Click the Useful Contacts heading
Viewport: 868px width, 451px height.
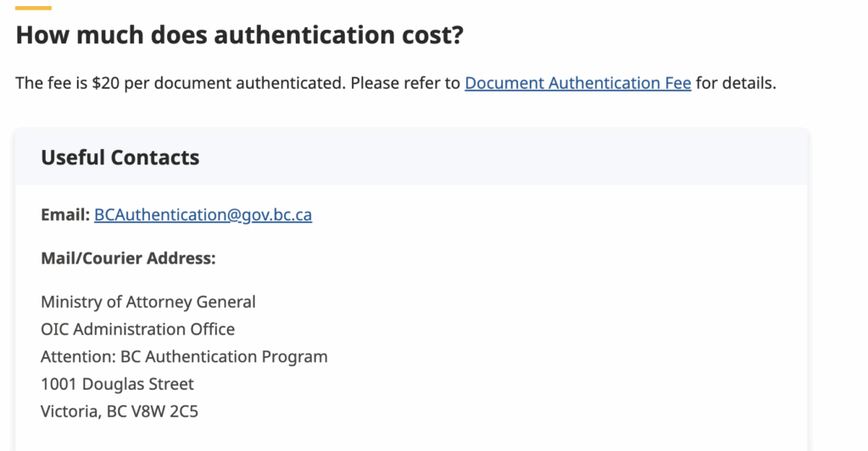pyautogui.click(x=120, y=158)
